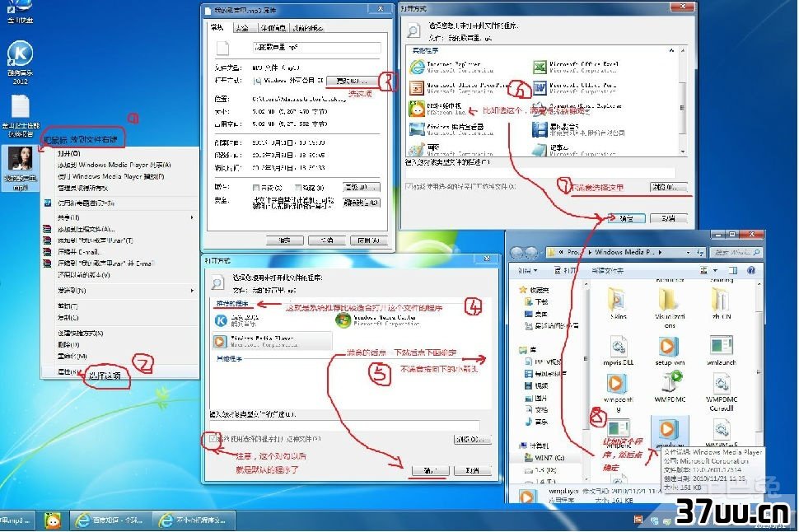Click the Apply (应用) button in Properties
This screenshot has height=532, width=799.
point(368,240)
